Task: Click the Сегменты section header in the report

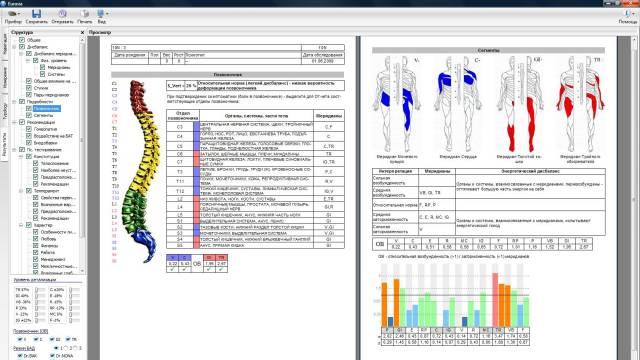Action: click(x=488, y=50)
